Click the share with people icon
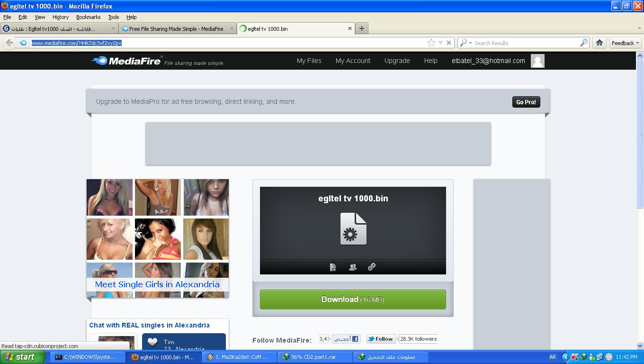Screen dimensions: 644x364 [352, 267]
